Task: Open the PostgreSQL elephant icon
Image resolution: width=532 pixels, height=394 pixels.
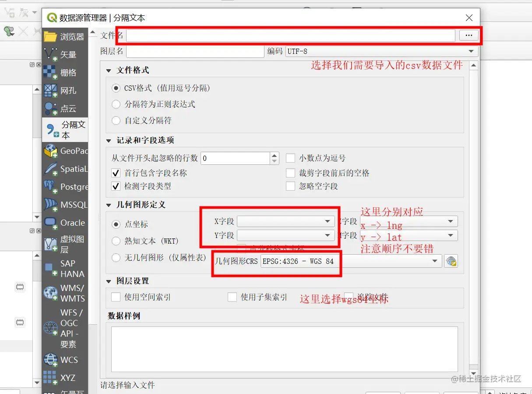Action: click(50, 187)
